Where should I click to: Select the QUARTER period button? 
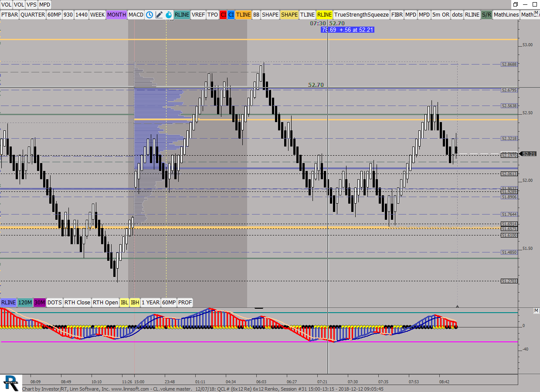coord(33,15)
